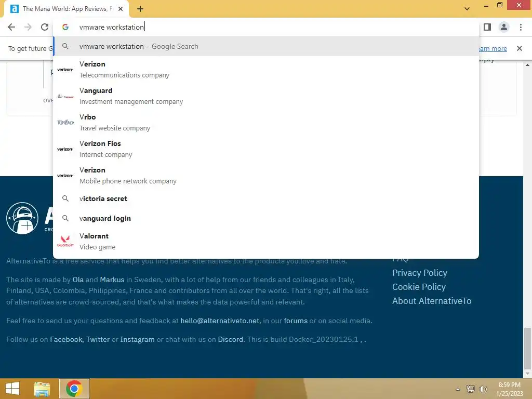This screenshot has height=399, width=532.
Task: Dismiss the infobar with X button
Action: [x=519, y=48]
